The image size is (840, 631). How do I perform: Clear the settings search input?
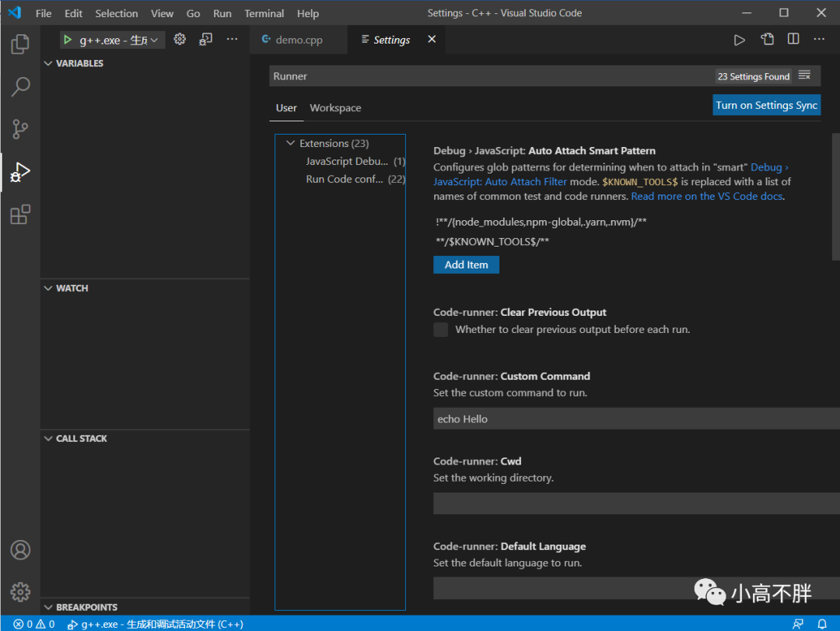click(x=804, y=75)
